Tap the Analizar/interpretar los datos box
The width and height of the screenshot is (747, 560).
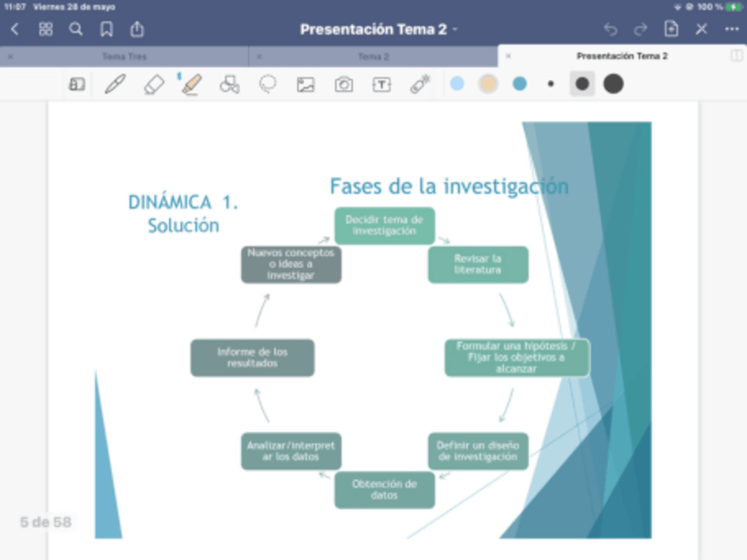coord(291,451)
